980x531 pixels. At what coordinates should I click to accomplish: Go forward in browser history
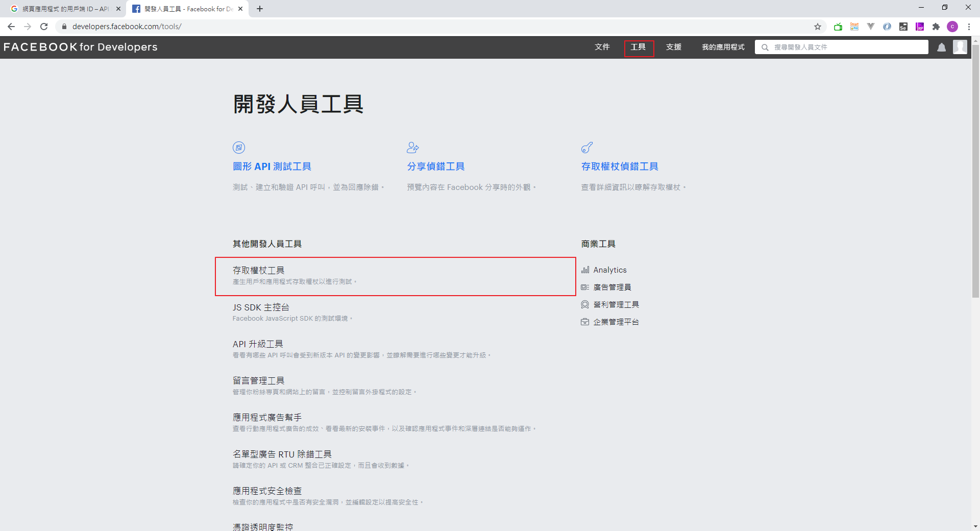(x=28, y=27)
